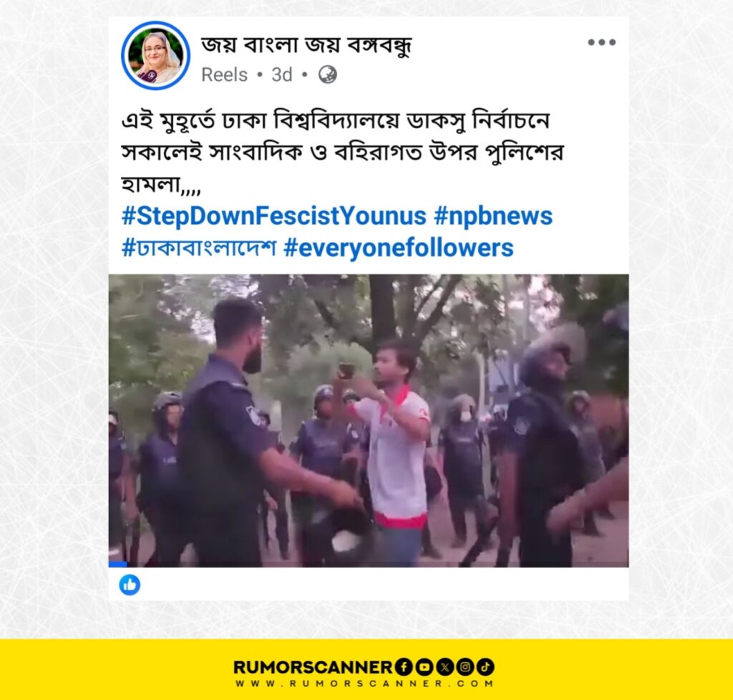Click the Rumor Scanner X icon
733x700 pixels.
click(x=445, y=667)
